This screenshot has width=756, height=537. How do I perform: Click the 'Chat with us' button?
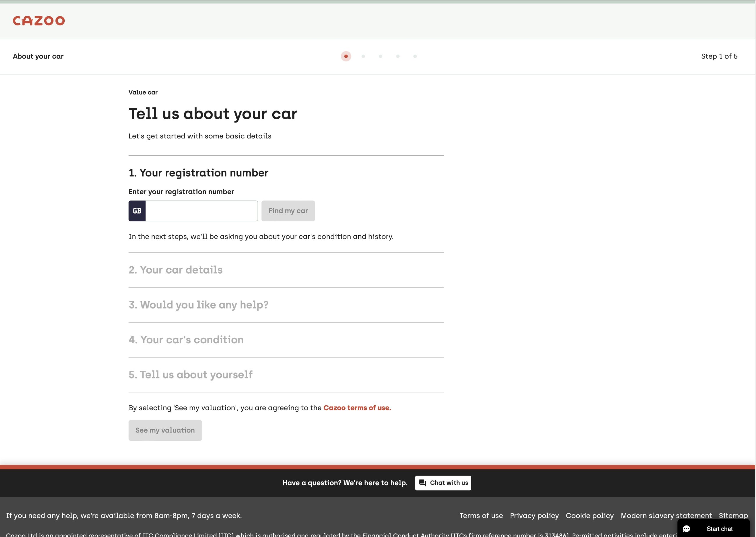pyautogui.click(x=443, y=483)
